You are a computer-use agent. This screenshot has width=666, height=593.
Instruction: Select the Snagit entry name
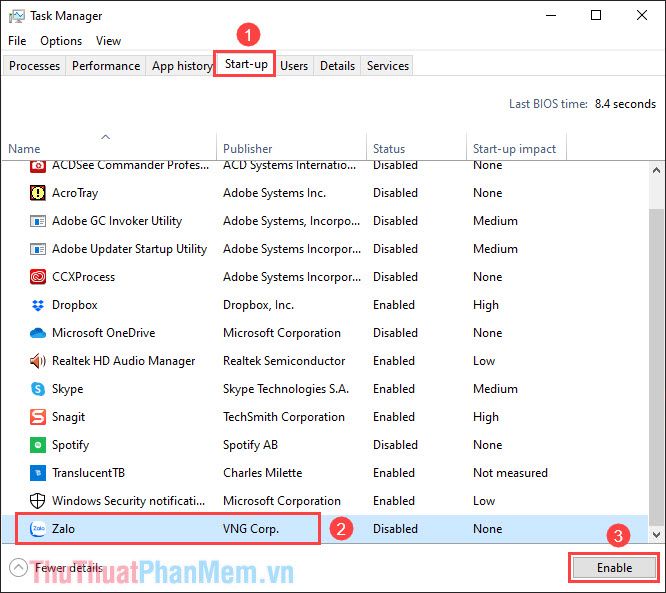point(68,417)
